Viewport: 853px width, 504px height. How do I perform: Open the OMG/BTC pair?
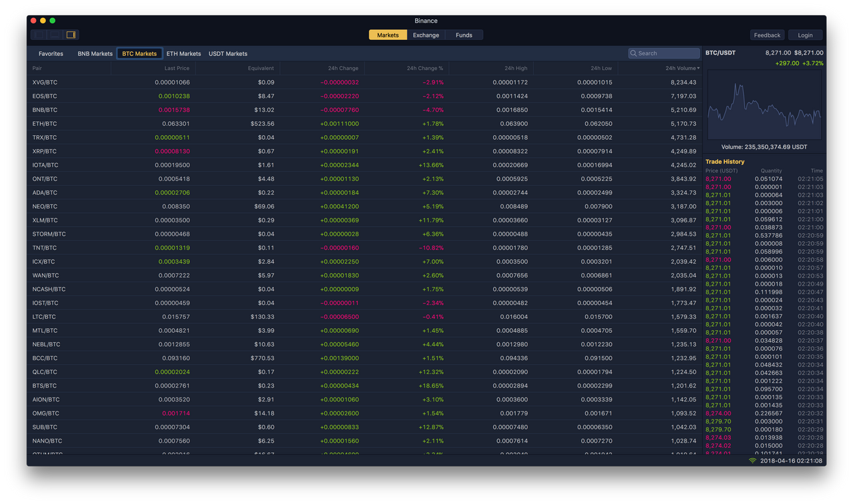tap(365, 413)
